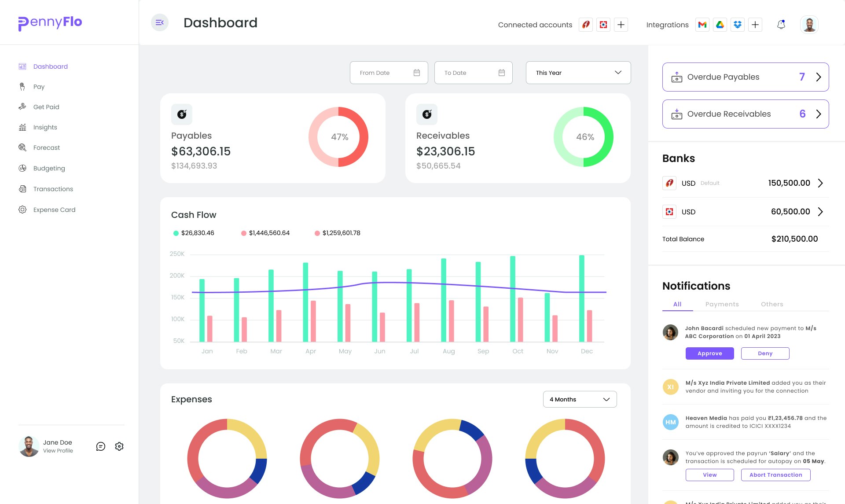Open the Google Drive integration icon
The width and height of the screenshot is (845, 504).
pos(720,25)
